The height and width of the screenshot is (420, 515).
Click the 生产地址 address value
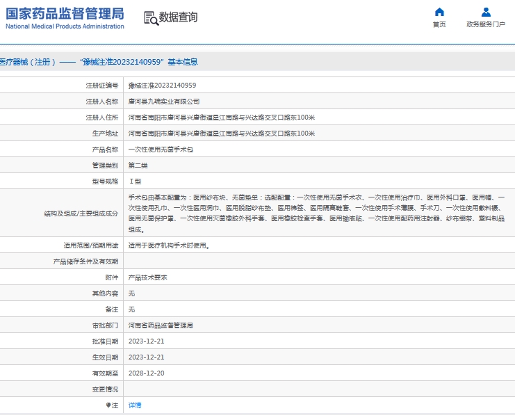(222, 134)
